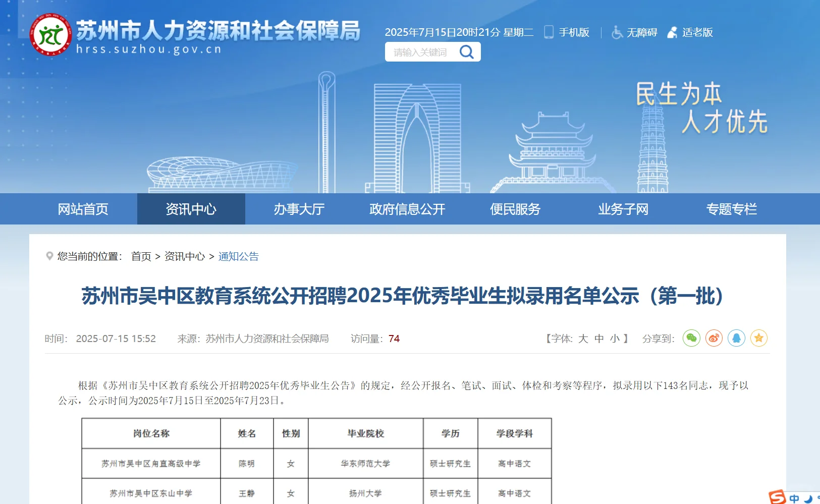This screenshot has width=820, height=504.
Task: Click the header date and time text
Action: [x=459, y=32]
